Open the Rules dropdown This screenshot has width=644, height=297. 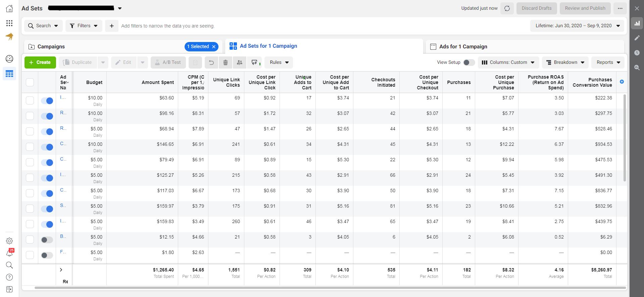[279, 62]
